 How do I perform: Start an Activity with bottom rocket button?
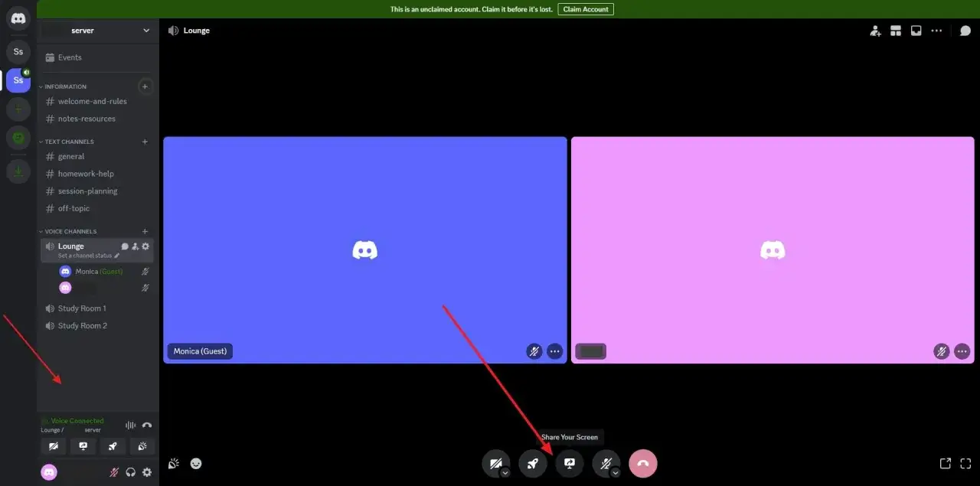coord(533,463)
